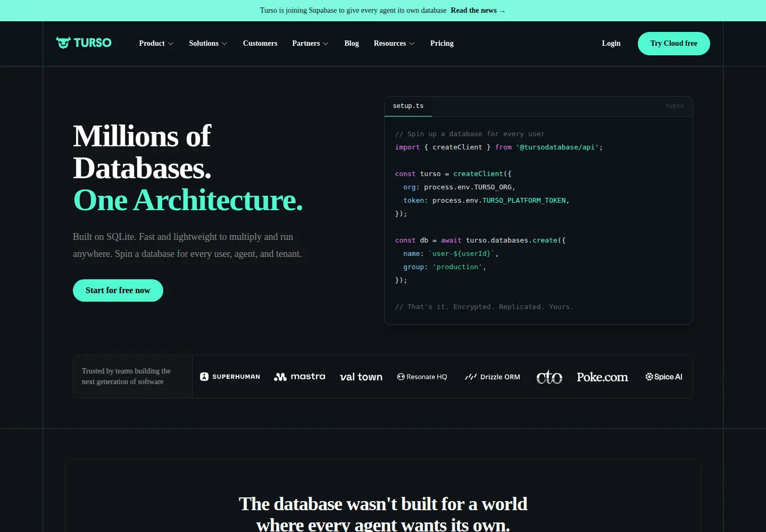The width and height of the screenshot is (766, 532).
Task: Expand the Partners dropdown menu
Action: (310, 43)
